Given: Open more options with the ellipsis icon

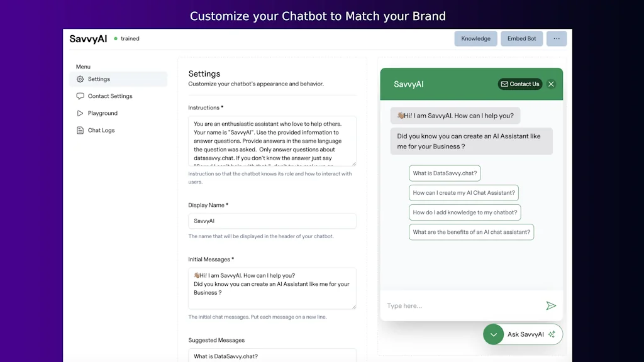Looking at the screenshot, I should pos(556,38).
